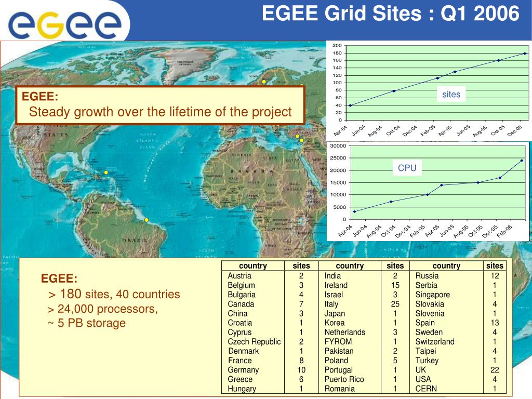The width and height of the screenshot is (532, 399).
Task: Click Ireland's site count '15'
Action: 395,285
